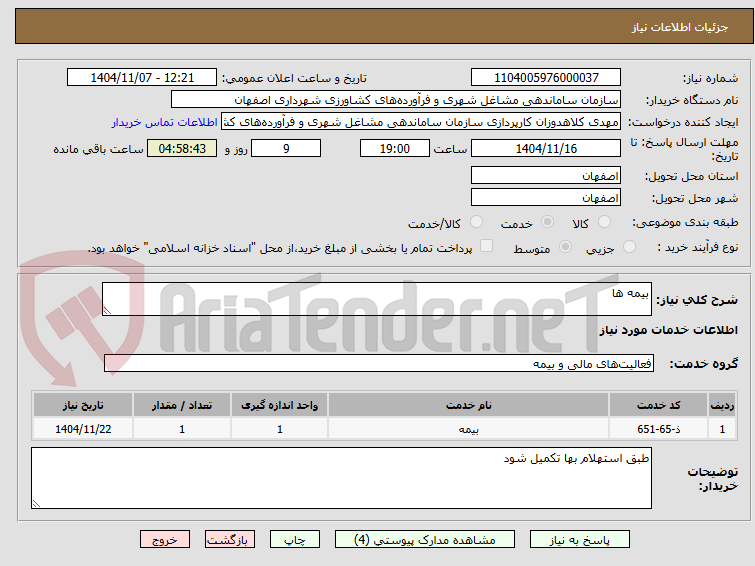This screenshot has height=566, width=755.
Task: Select the جزیی purchase type radio
Action: (629, 247)
